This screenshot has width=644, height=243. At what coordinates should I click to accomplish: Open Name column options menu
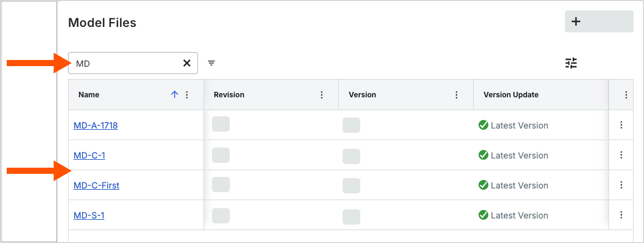[187, 95]
